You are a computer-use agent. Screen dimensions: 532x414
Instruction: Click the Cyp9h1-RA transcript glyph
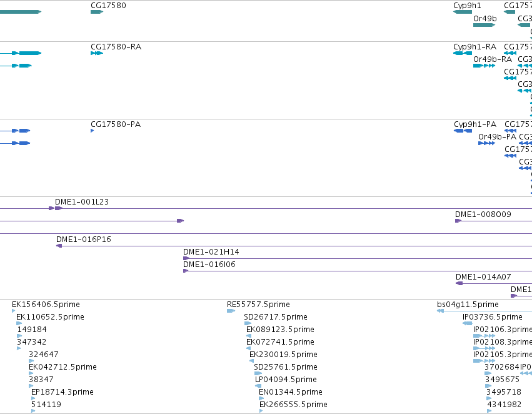(463, 53)
